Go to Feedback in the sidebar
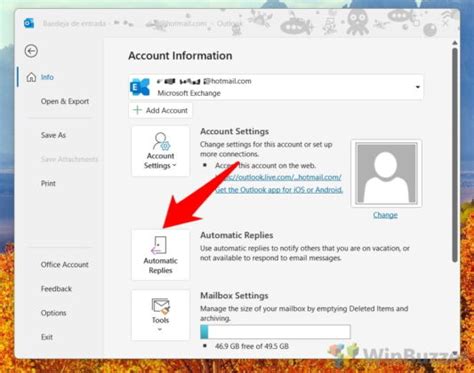Screen dimensions: 474x373 [x=56, y=289]
